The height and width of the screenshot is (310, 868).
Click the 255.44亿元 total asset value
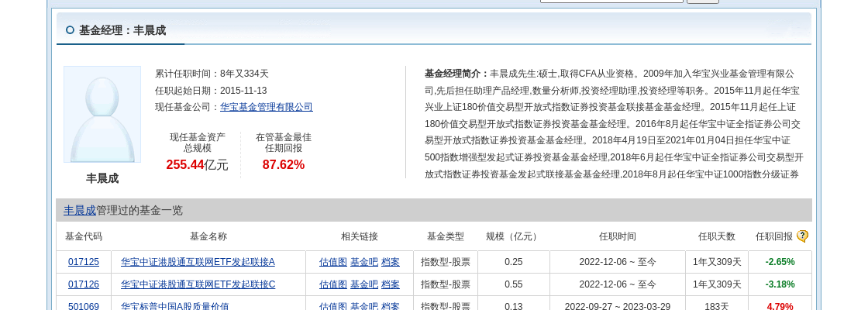[197, 164]
